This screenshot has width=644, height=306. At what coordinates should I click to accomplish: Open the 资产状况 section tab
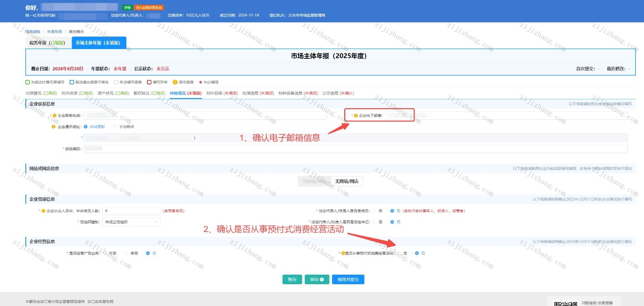coord(114,93)
